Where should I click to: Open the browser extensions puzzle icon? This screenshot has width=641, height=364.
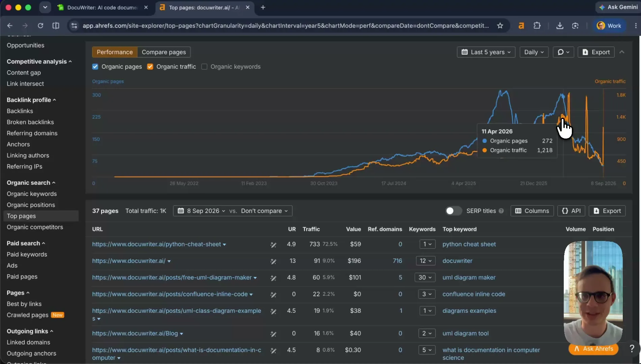tap(537, 26)
